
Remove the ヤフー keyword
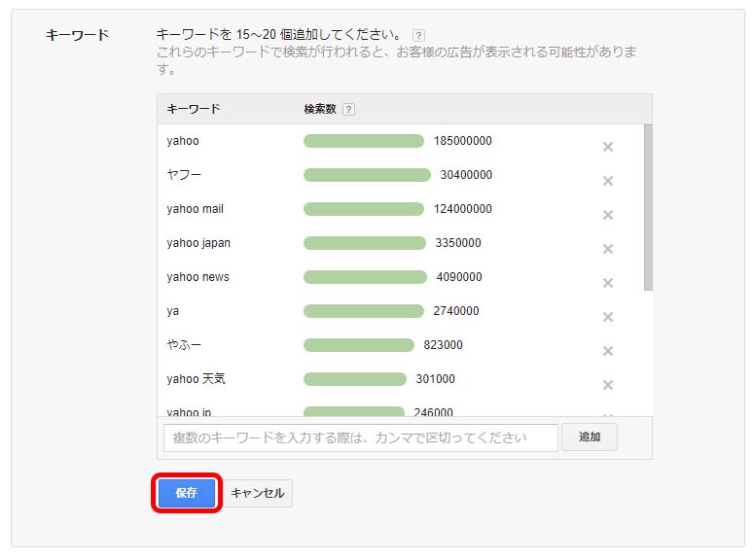click(x=608, y=181)
